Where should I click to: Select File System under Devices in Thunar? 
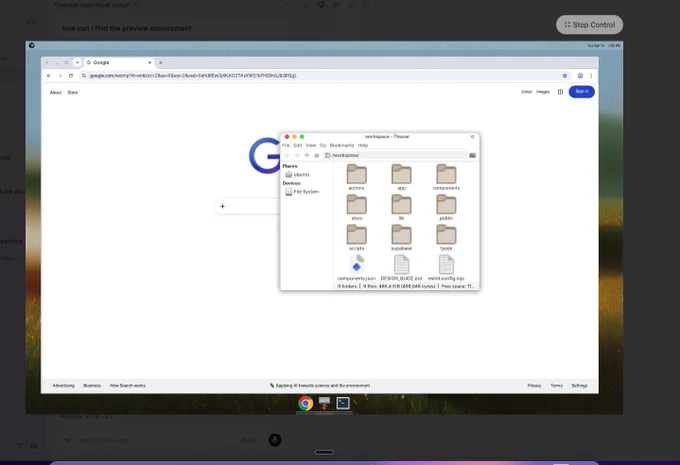302,192
